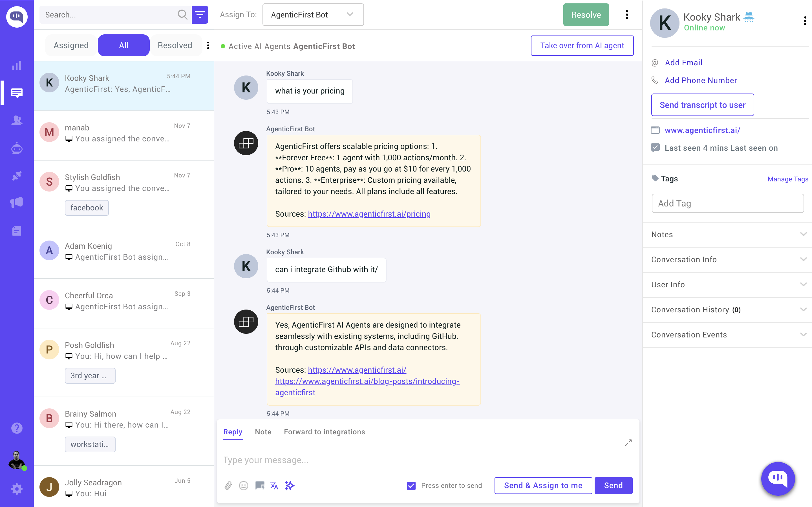Open the emoji picker icon
Viewport: 812px width, 507px height.
pyautogui.click(x=244, y=485)
